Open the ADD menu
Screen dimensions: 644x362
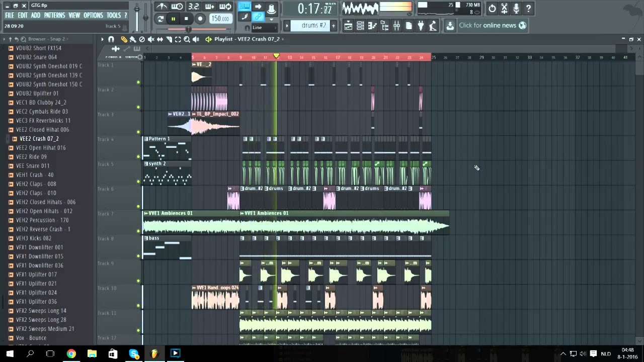click(x=36, y=16)
